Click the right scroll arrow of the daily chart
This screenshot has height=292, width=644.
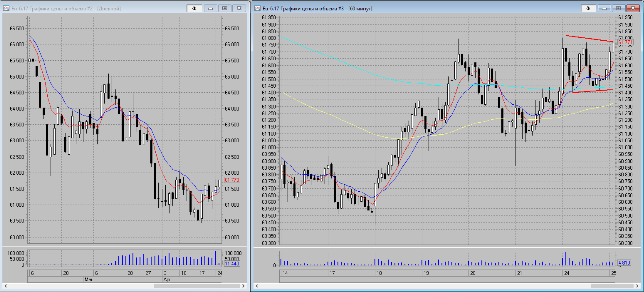[243, 286]
